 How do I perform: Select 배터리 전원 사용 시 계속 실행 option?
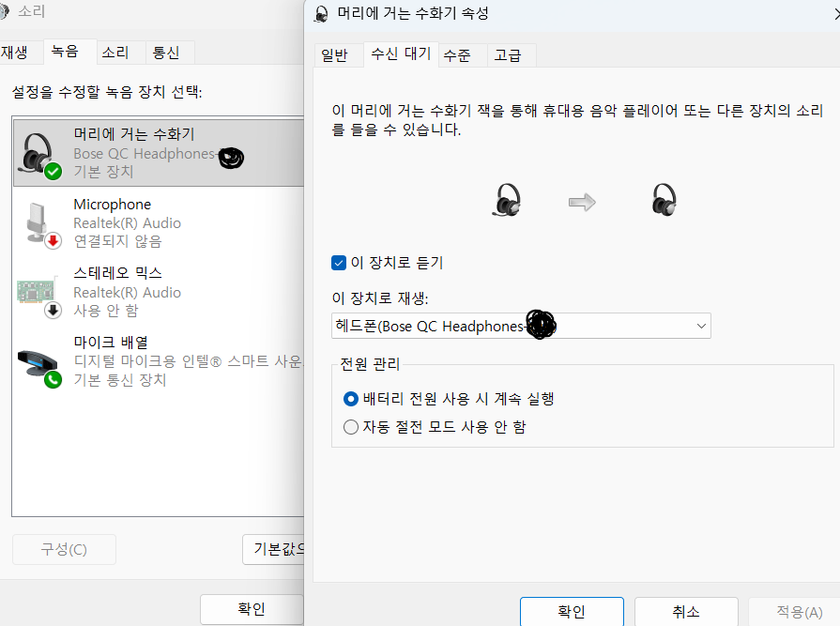point(352,399)
